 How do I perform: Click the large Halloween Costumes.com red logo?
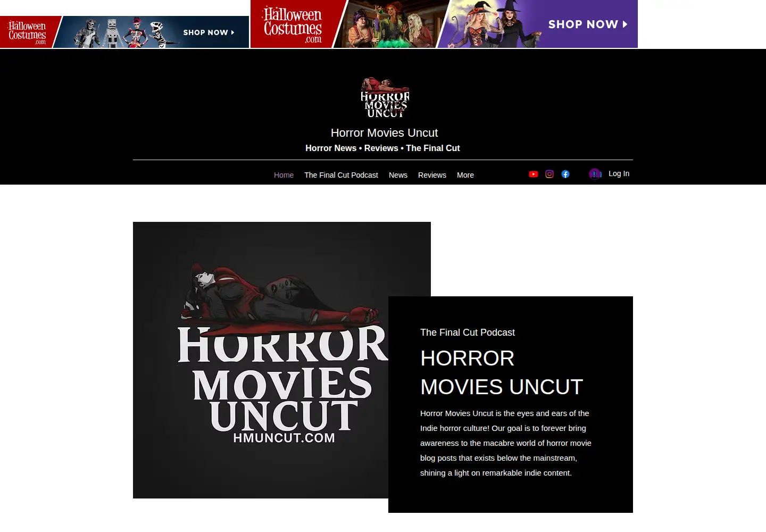[293, 24]
